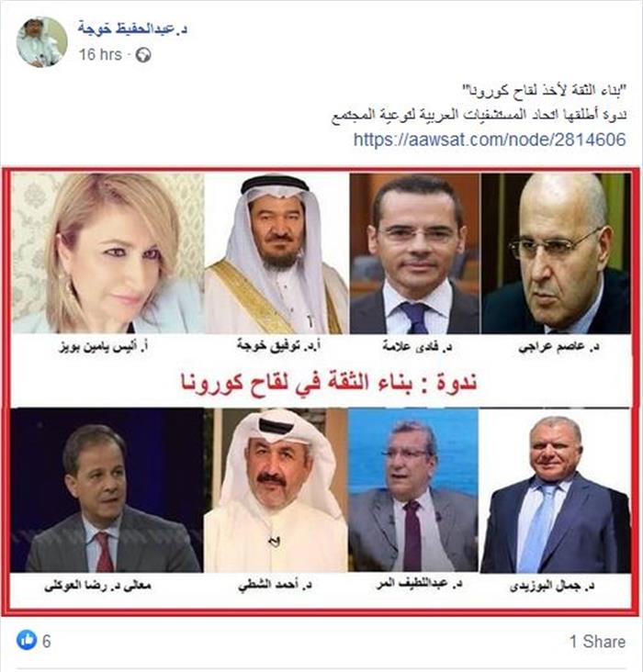643x672 pixels.
Task: Click the red seminar title ندوة: بناء الثقة
Action: point(329,381)
